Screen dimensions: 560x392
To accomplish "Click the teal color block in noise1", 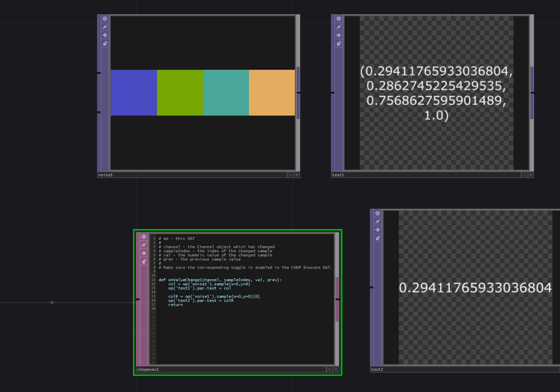I will [226, 93].
